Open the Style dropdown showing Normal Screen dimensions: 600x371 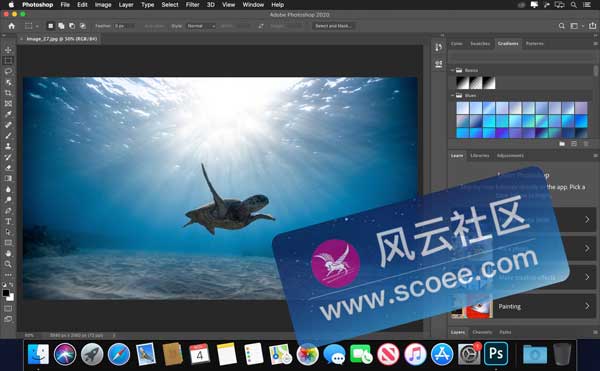click(x=201, y=26)
